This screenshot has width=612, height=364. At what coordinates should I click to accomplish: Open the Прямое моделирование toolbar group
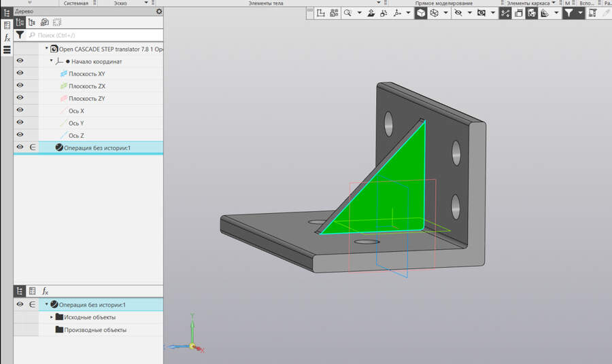coord(444,3)
